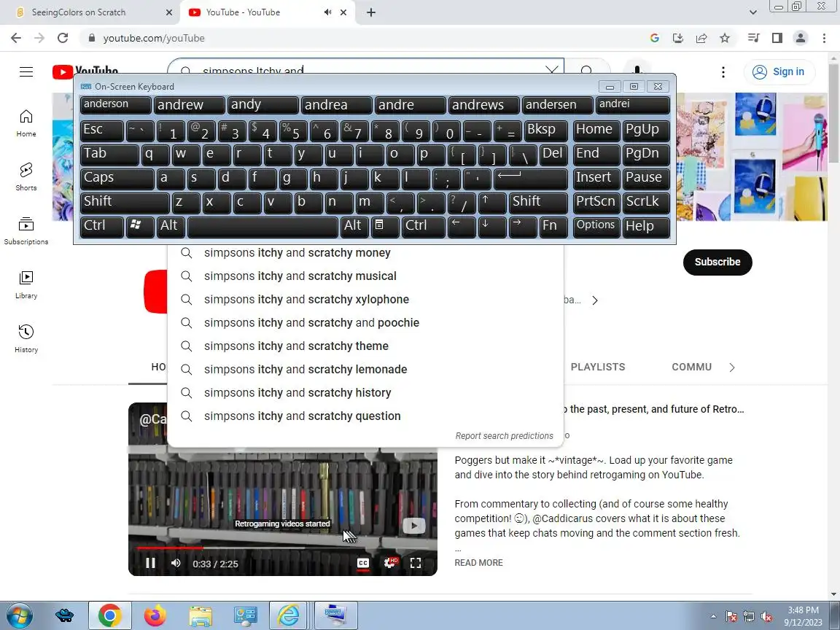840x630 pixels.
Task: Open the Windows Start menu
Action: (x=19, y=616)
